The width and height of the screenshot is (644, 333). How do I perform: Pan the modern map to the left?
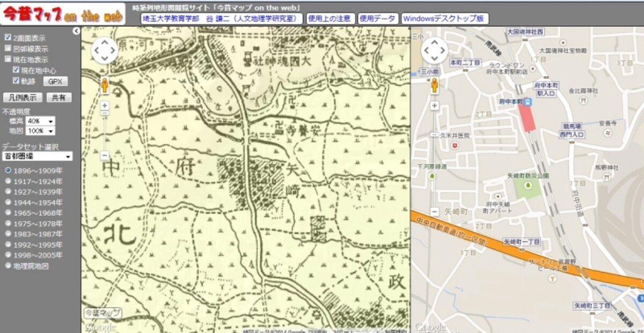pos(426,51)
